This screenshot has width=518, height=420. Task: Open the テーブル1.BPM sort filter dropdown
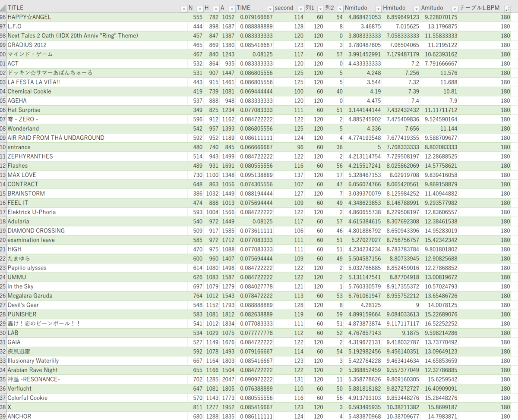click(x=508, y=8)
